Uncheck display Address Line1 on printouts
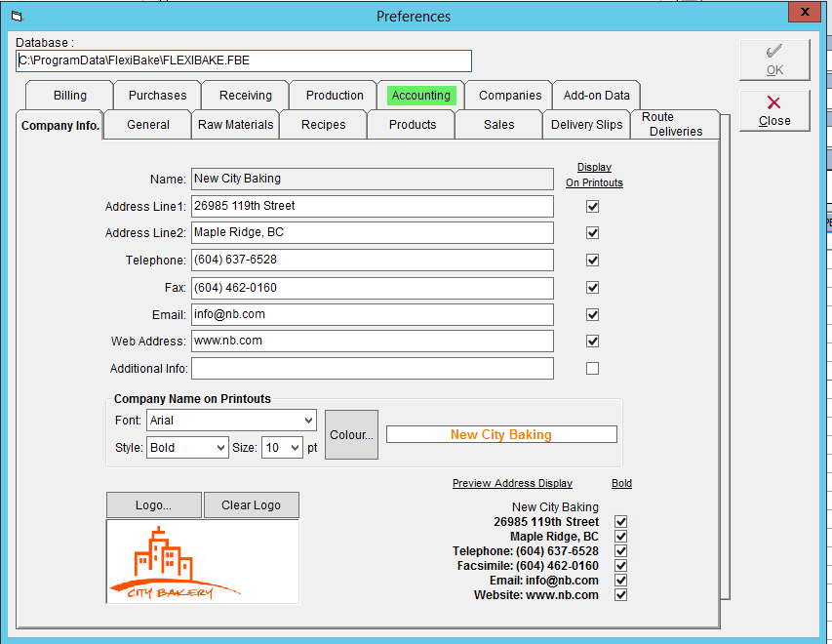 point(592,206)
